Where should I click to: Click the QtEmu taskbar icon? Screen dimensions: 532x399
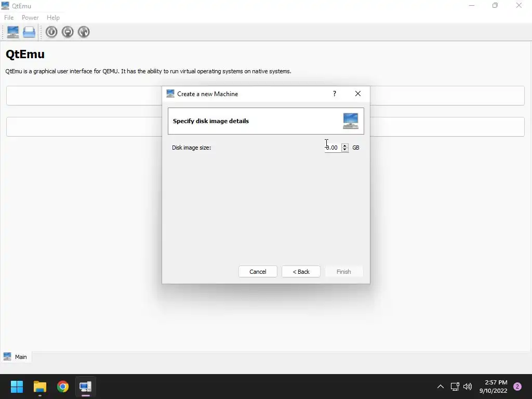(x=86, y=387)
